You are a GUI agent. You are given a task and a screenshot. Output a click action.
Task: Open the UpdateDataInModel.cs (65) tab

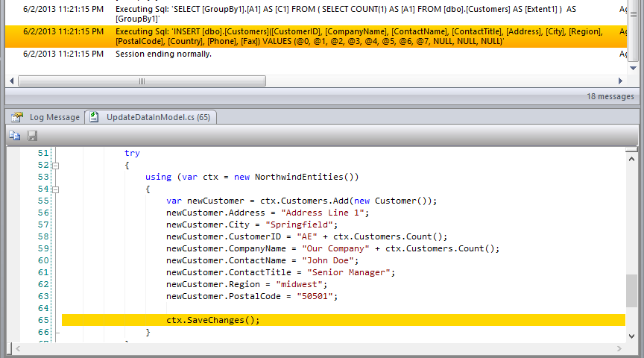pyautogui.click(x=157, y=117)
